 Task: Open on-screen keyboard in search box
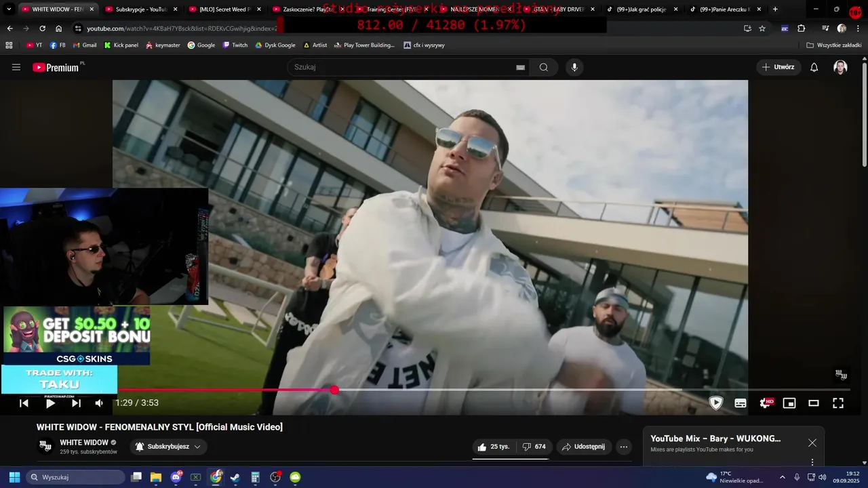tap(520, 67)
